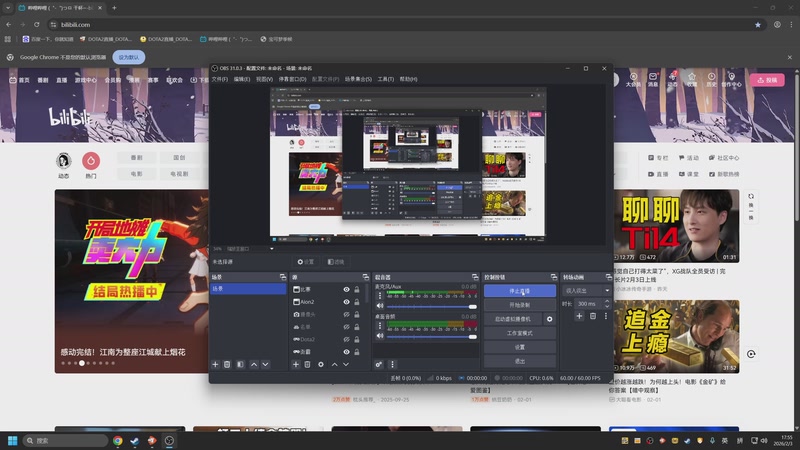Viewport: 800px width, 450px height.
Task: Open 编辑(E) menu in OBS
Action: (x=242, y=79)
